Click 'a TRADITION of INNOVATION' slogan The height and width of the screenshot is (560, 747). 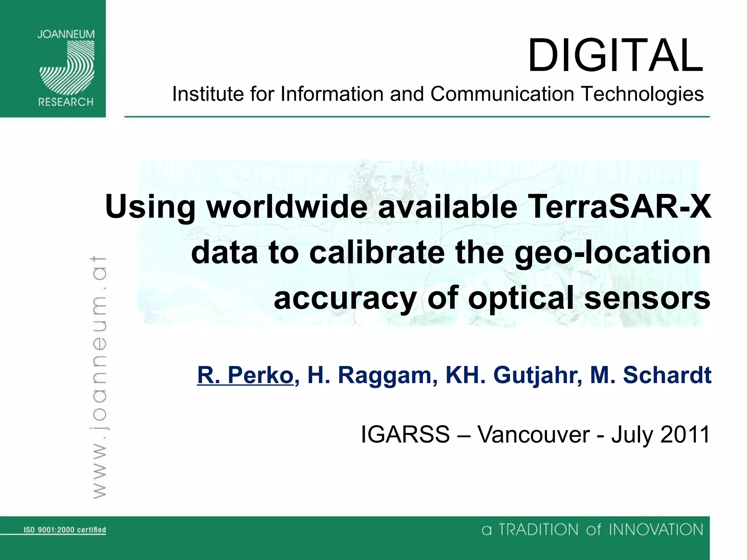[x=592, y=530]
